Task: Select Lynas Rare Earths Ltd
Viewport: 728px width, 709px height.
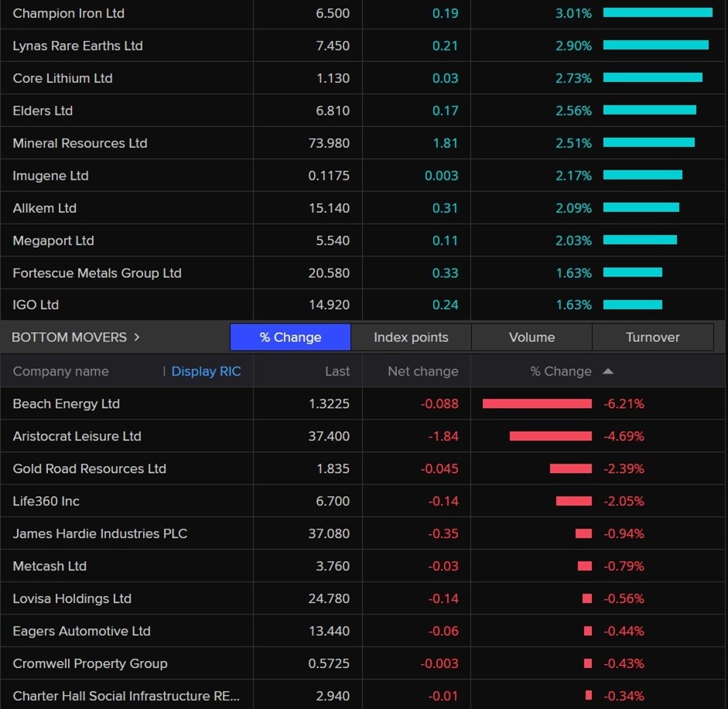Action: [x=77, y=46]
